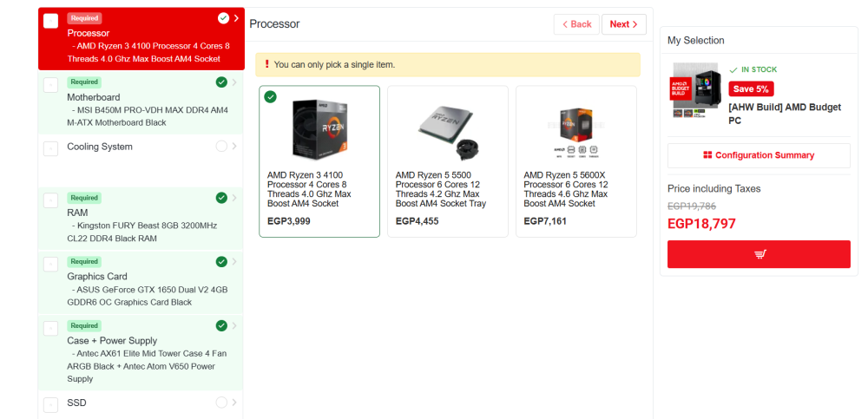Open Configuration Summary
Screen dimensions: 868x419
point(759,155)
